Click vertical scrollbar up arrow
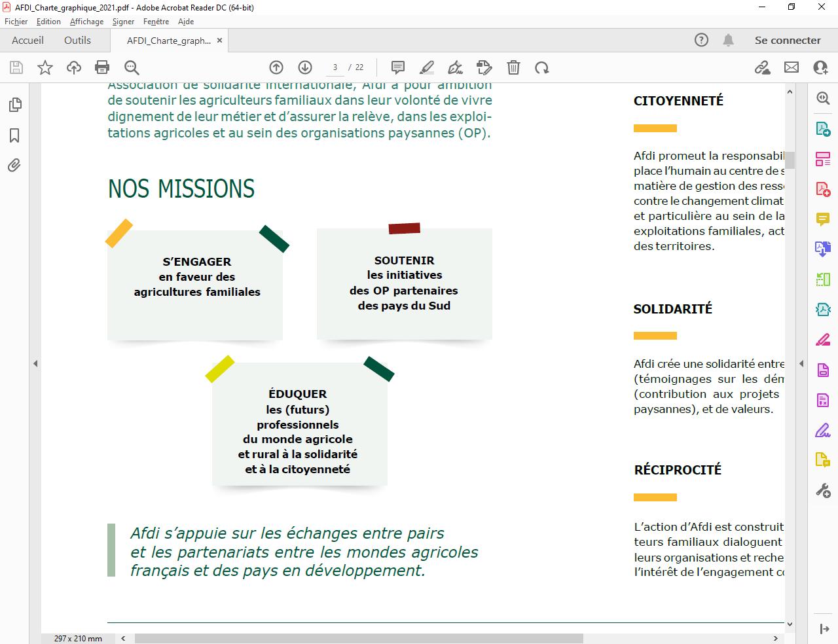Screen dimensions: 838x644 [790, 92]
